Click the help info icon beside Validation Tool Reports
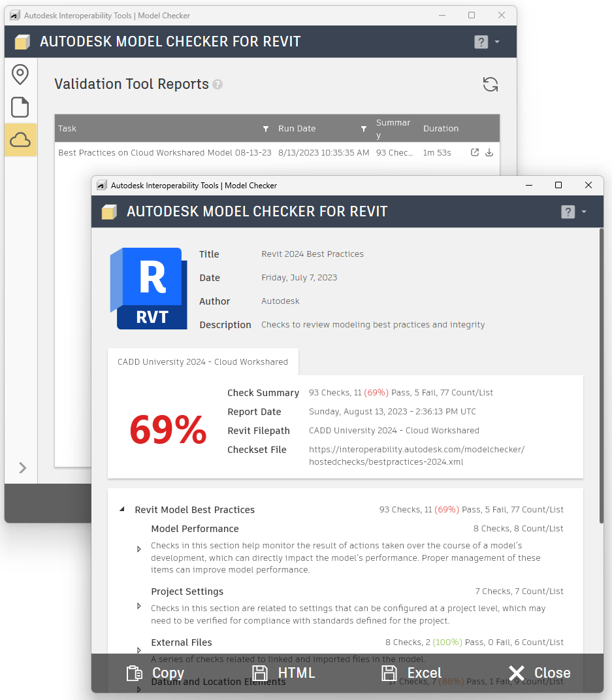This screenshot has height=700, width=612. tap(217, 84)
